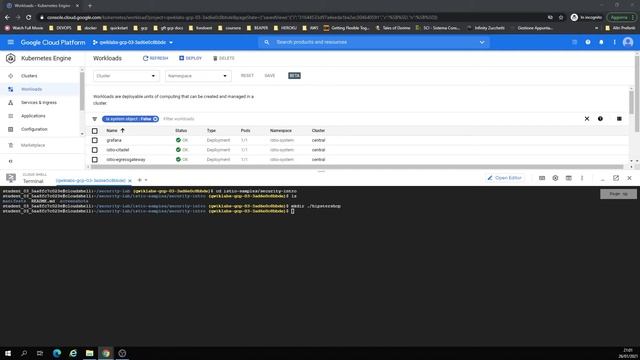This screenshot has width=640, height=360.
Task: Toggle the select-all workloads checkbox
Action: click(x=95, y=131)
